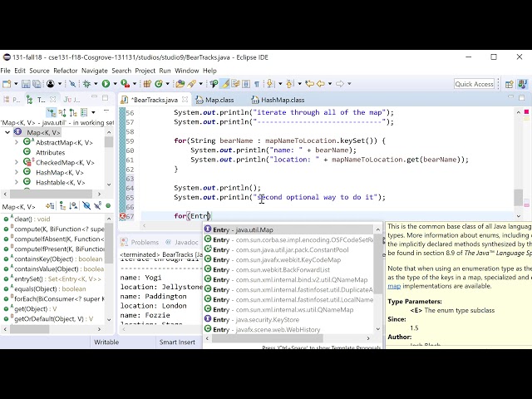This screenshot has height=399, width=532.
Task: Expand the AbstractMap<K, V> tree node
Action: (16, 143)
